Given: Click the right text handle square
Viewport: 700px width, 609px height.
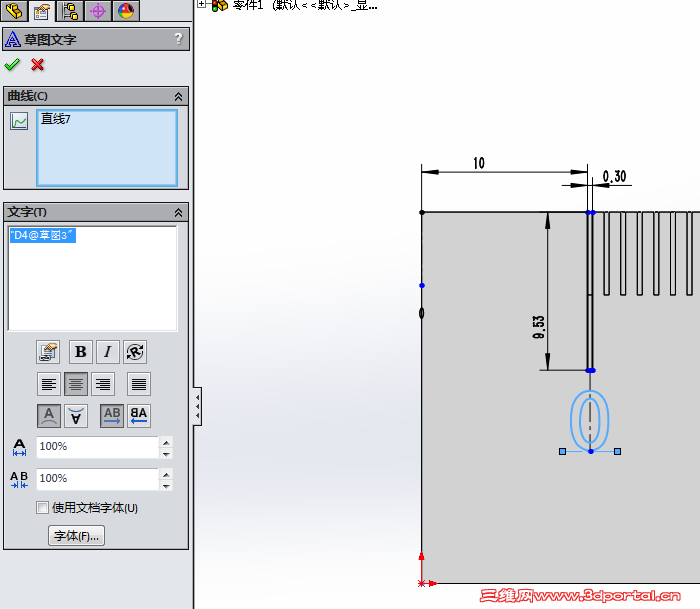Looking at the screenshot, I should pyautogui.click(x=617, y=452).
